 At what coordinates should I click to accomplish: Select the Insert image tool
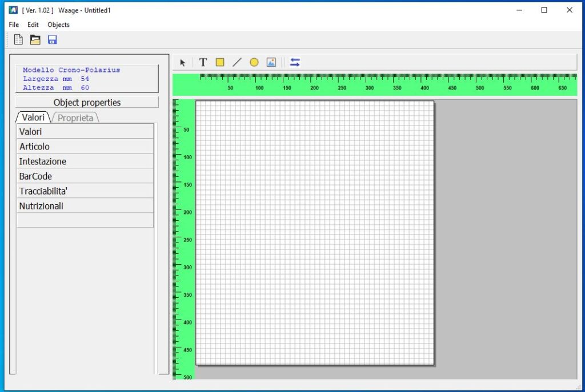coord(271,63)
